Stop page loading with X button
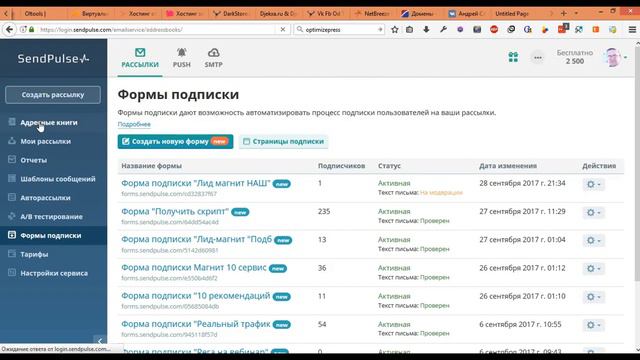 282,29
